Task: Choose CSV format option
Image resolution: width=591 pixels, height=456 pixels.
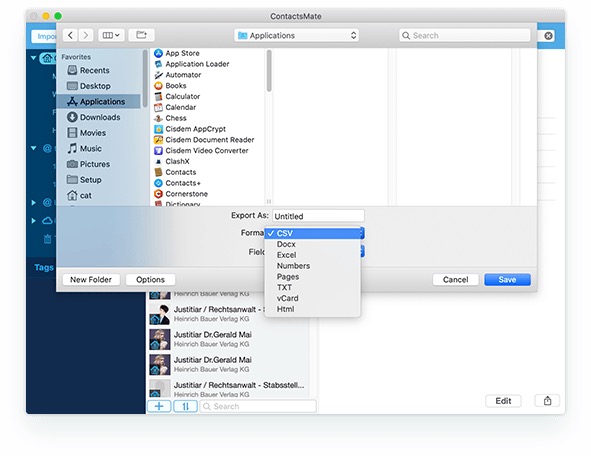Action: (313, 233)
